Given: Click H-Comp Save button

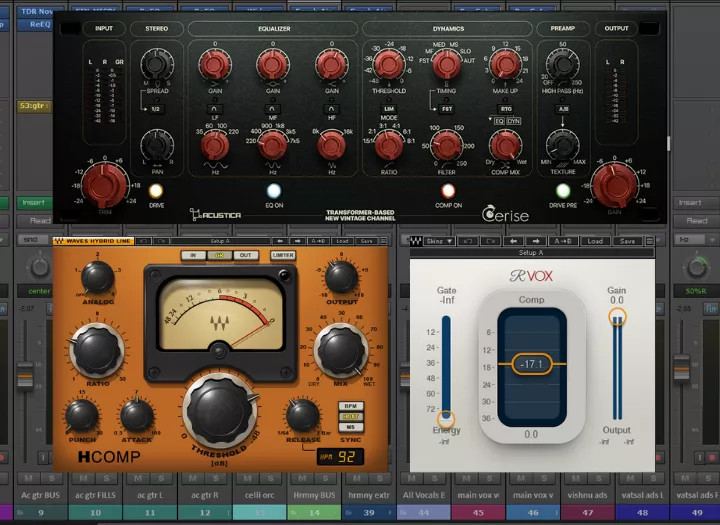Looking at the screenshot, I should [x=366, y=241].
